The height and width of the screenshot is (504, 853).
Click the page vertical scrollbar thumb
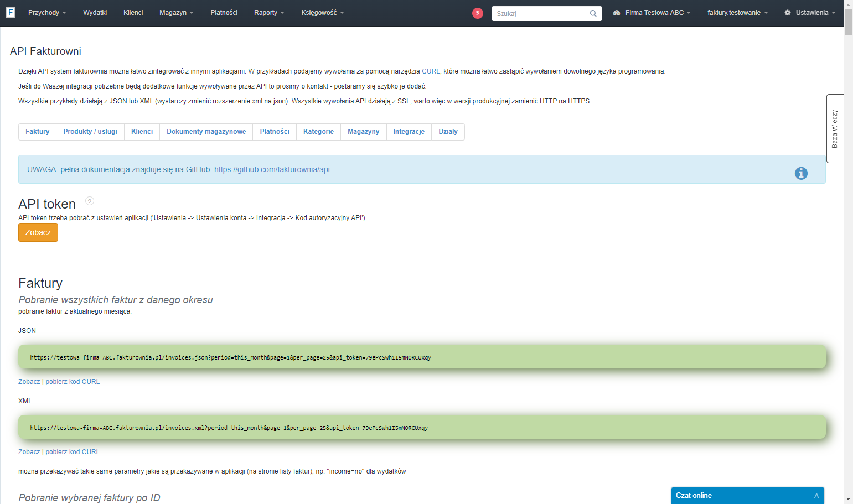(848, 21)
